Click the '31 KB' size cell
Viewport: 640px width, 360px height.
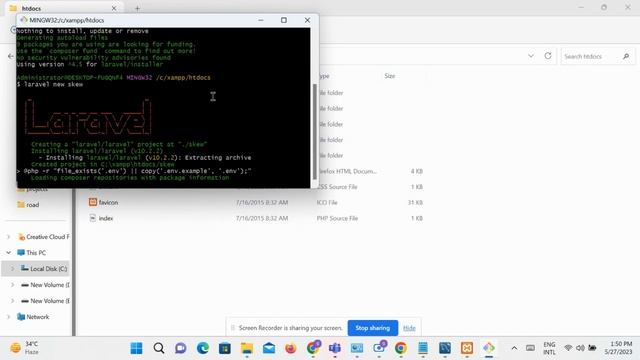416,202
